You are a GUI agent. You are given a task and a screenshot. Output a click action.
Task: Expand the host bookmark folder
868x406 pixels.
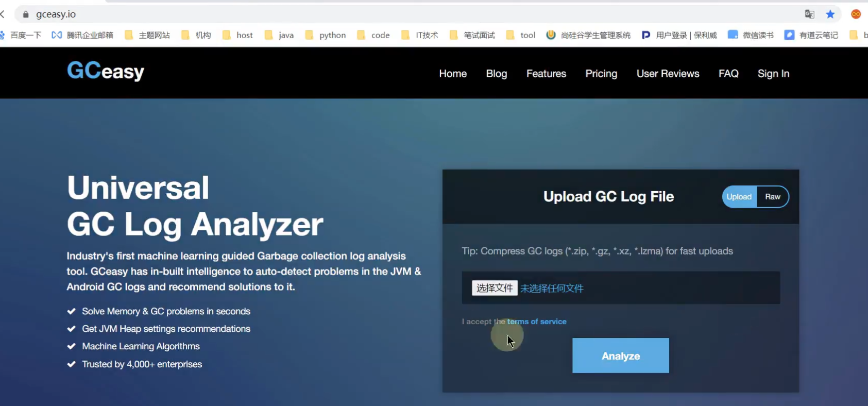237,35
